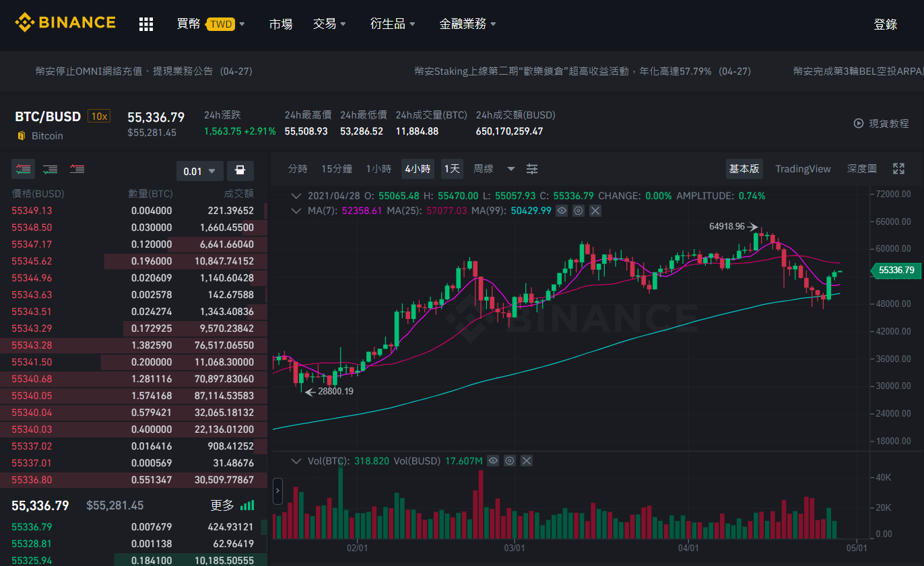Expand the side panel arrow on volume chart

point(277,491)
